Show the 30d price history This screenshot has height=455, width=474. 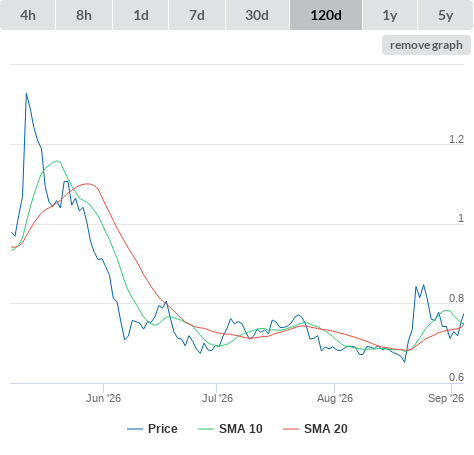pos(257,15)
